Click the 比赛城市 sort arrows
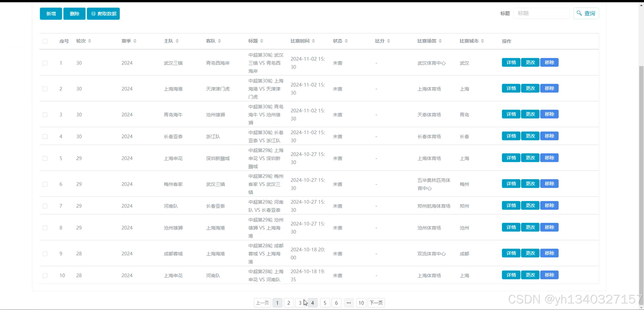 (482, 41)
